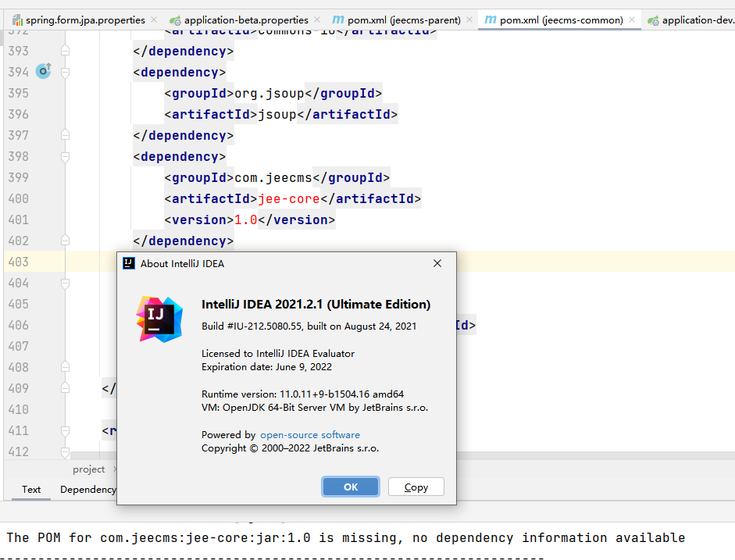Click the jee-core artifactId text
The image size is (735, 560).
tap(289, 198)
